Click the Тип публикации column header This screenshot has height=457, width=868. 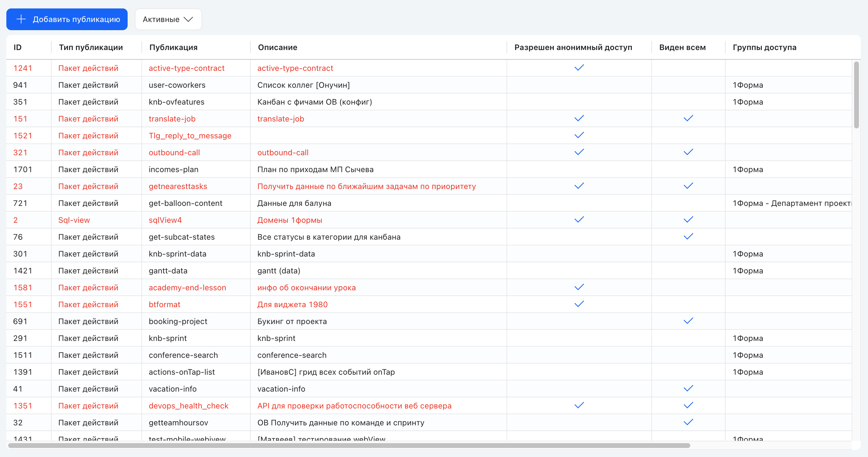(91, 48)
